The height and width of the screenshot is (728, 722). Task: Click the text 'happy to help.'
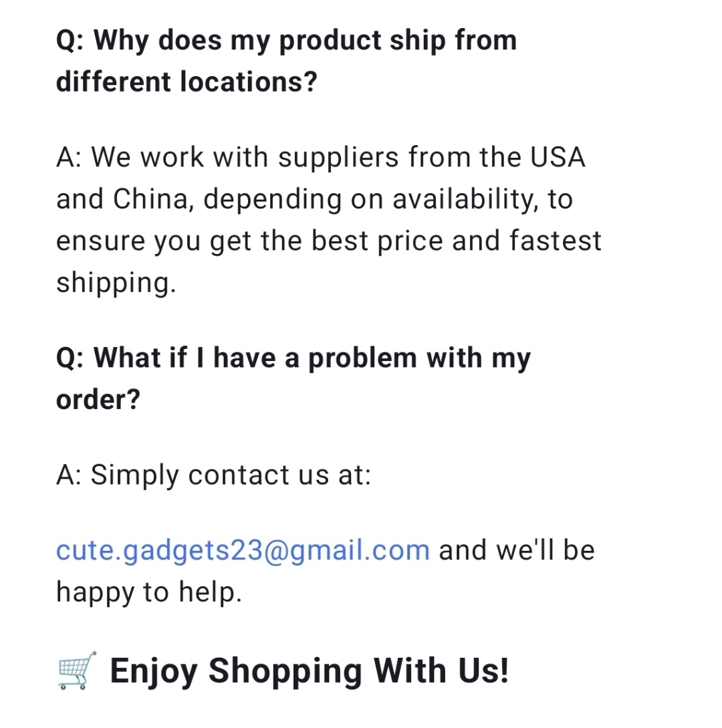149,593
